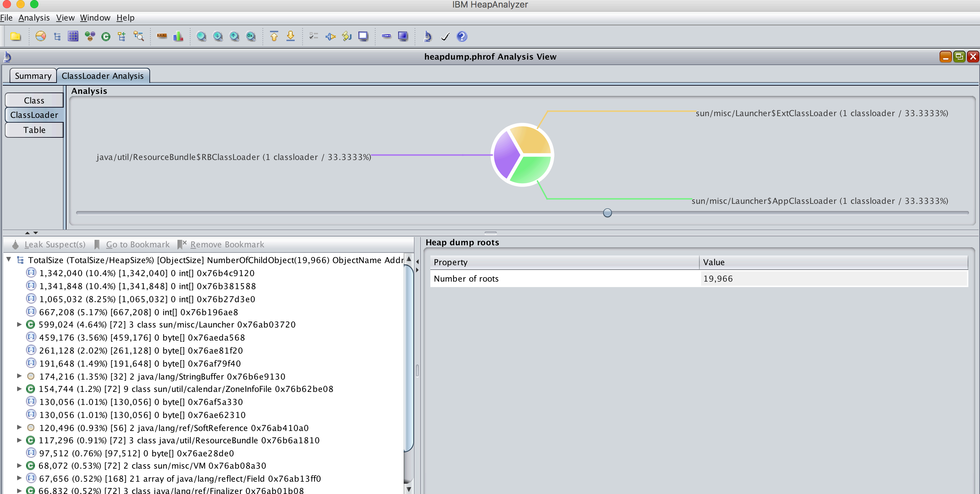The height and width of the screenshot is (494, 980).
Task: Expand the java/lang/StringBuffer tree node
Action: click(x=19, y=376)
